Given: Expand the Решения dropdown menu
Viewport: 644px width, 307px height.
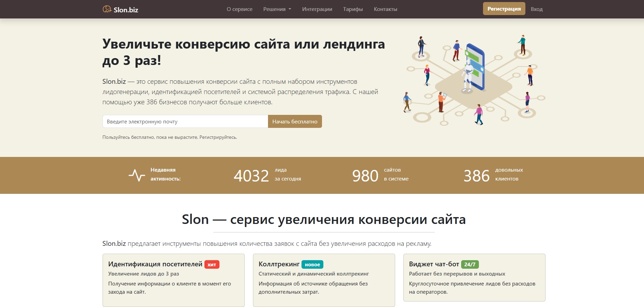Looking at the screenshot, I should 277,9.
